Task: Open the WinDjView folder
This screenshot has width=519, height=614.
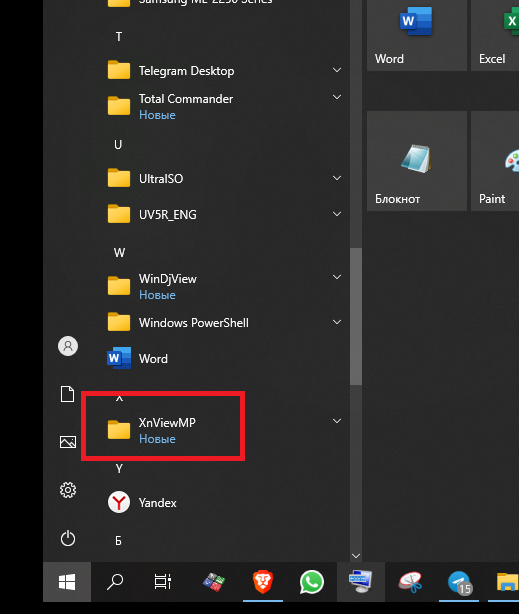Action: [x=222, y=286]
